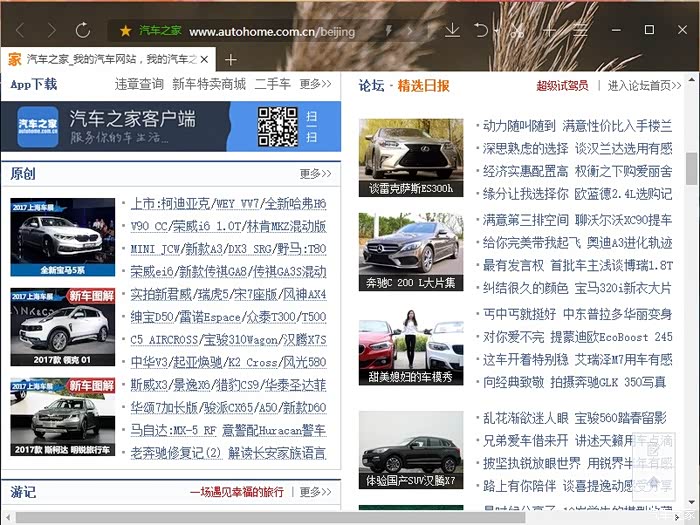Expand the dropdown next to undo icon

[x=497, y=32]
